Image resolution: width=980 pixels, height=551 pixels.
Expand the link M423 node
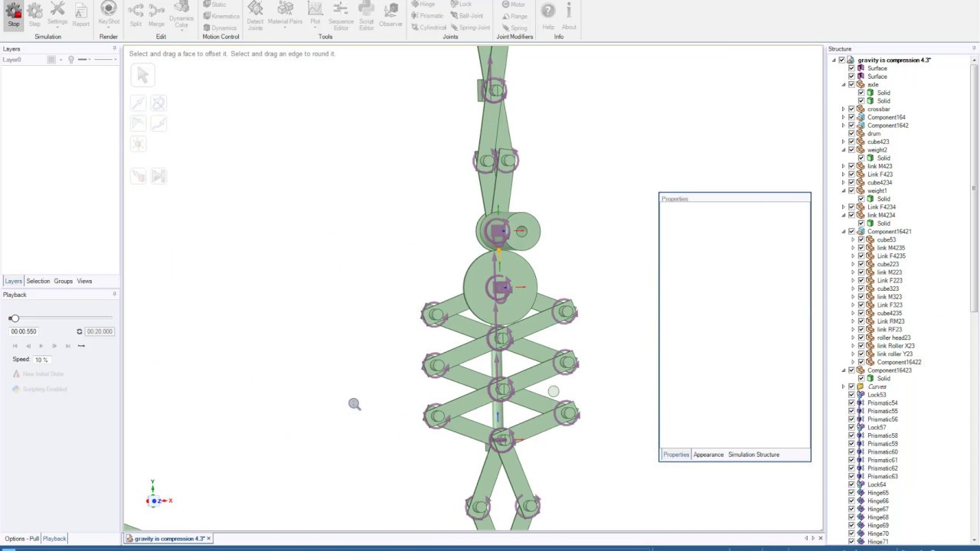(x=844, y=167)
